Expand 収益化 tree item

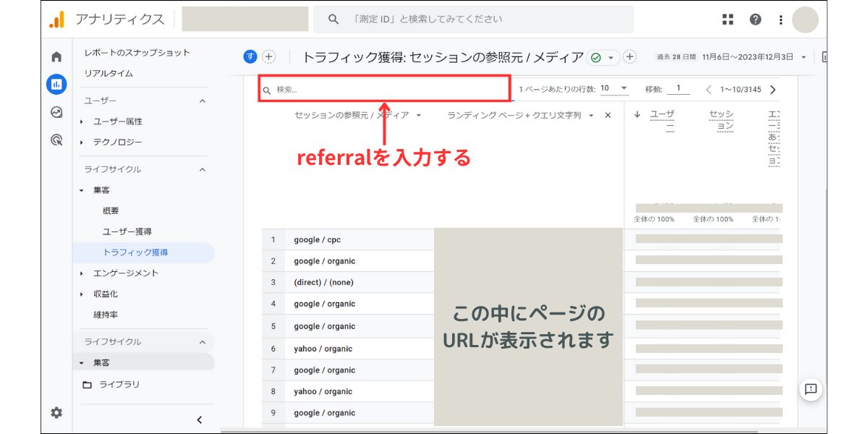click(x=82, y=294)
